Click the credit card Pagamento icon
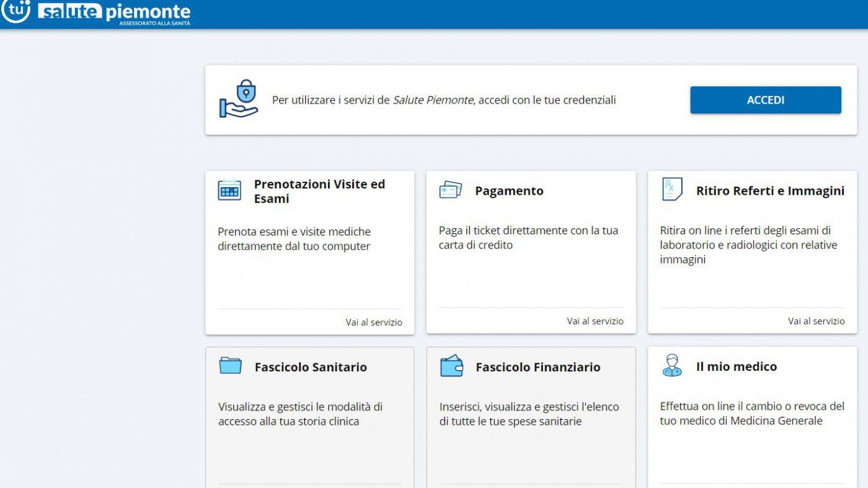Viewport: 868px width, 488px height. [450, 190]
